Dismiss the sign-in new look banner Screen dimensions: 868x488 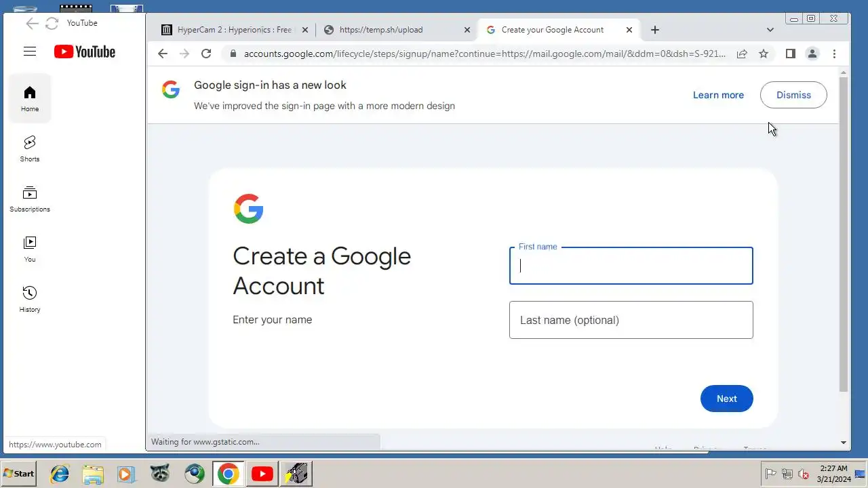pos(793,95)
